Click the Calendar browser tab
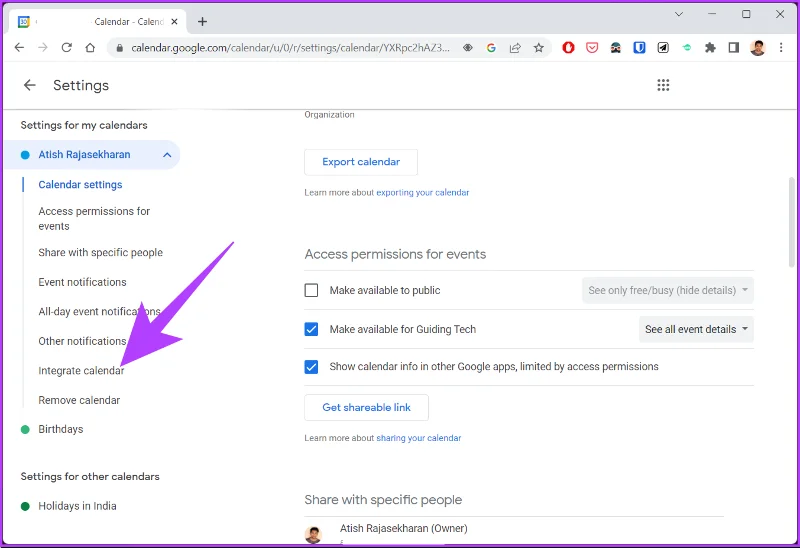Image resolution: width=800 pixels, height=548 pixels. point(97,21)
